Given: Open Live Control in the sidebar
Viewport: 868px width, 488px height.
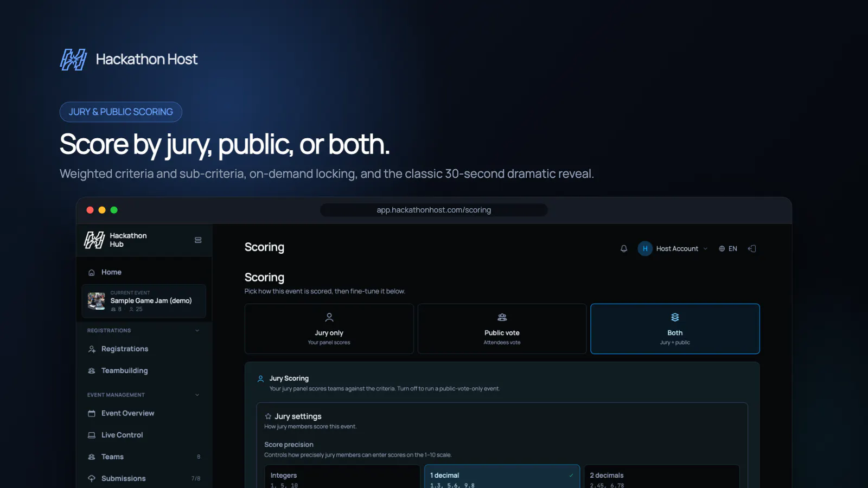Looking at the screenshot, I should click(x=144, y=435).
